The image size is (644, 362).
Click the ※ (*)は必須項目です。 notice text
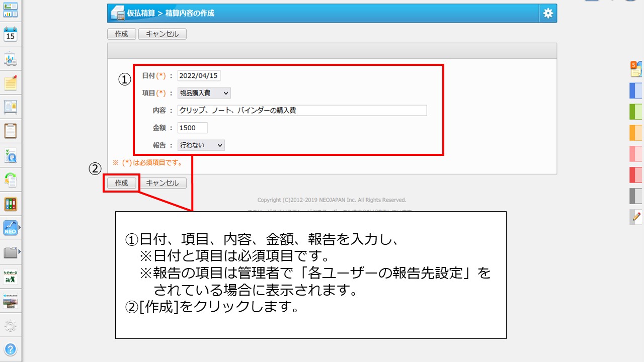(x=147, y=163)
